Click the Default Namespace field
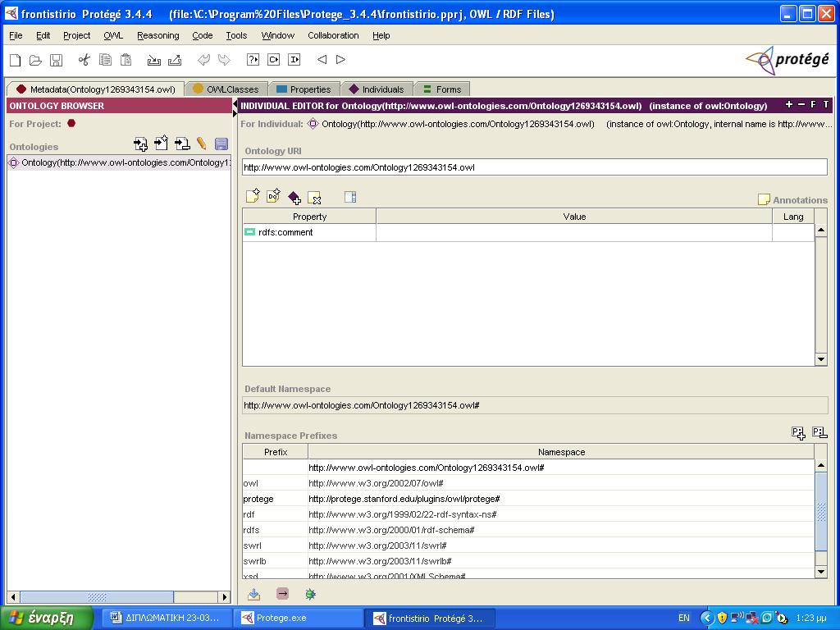The image size is (840, 630). 535,405
